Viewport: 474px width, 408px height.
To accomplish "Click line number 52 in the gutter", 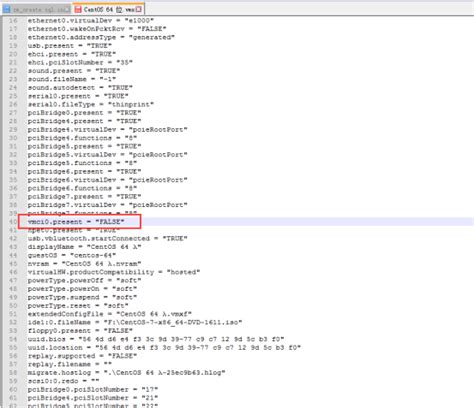I will pos(13,322).
